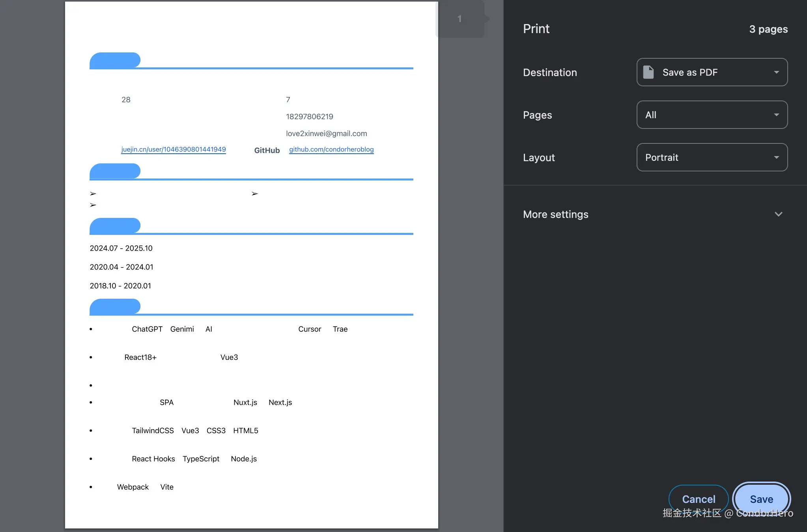Screen dimensions: 807x532
Task: Open the Destination dropdown
Action: [x=712, y=72]
